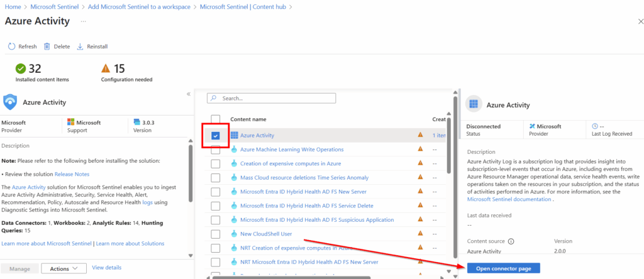This screenshot has height=279, width=644.
Task: Click the clock icon above Last Log Received
Action: (x=595, y=126)
